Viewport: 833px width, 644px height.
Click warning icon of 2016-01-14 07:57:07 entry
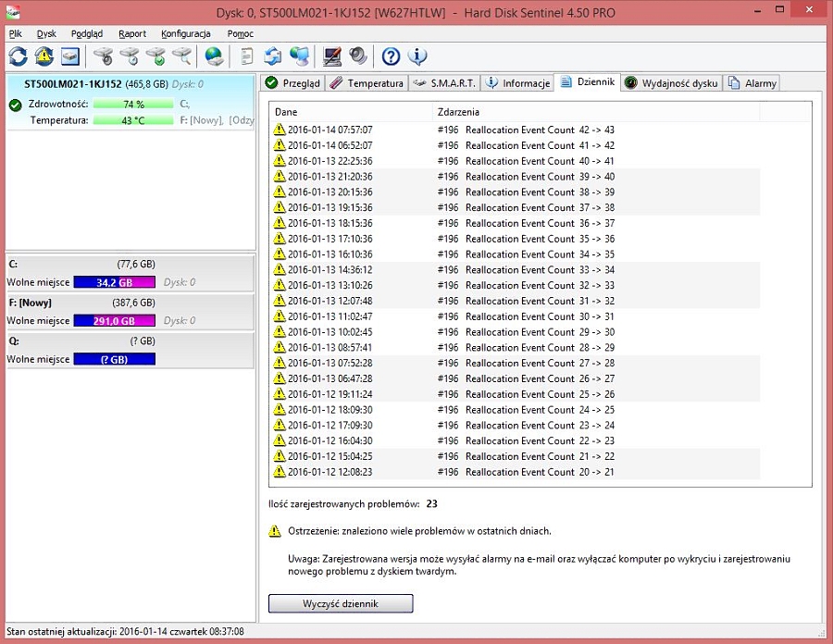280,130
